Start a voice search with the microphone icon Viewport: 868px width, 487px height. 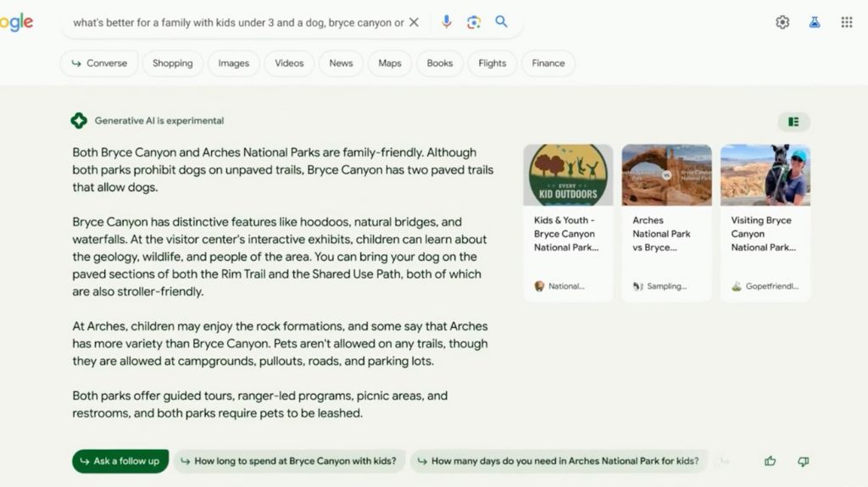(446, 22)
